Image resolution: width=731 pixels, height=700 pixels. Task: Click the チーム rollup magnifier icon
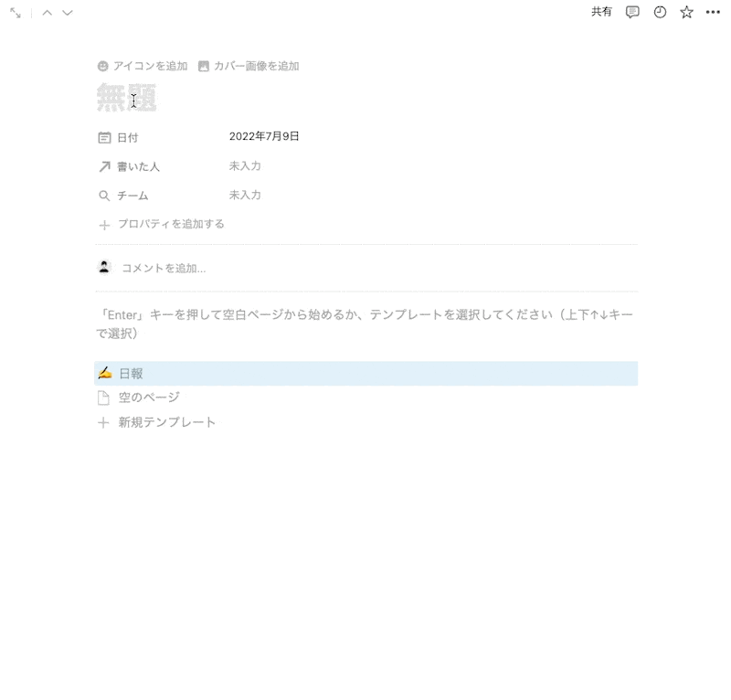pyautogui.click(x=104, y=196)
